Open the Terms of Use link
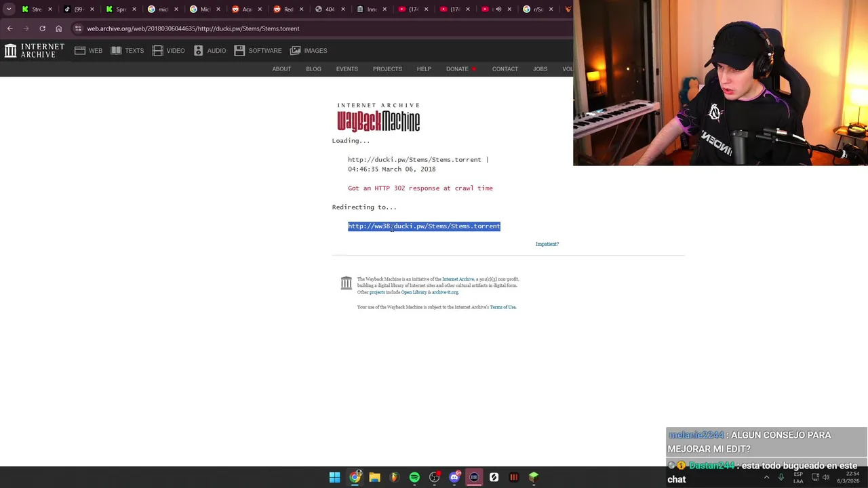 click(502, 307)
